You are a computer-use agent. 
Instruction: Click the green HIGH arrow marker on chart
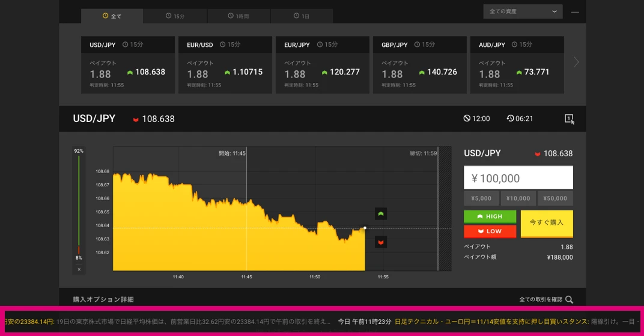pos(380,214)
